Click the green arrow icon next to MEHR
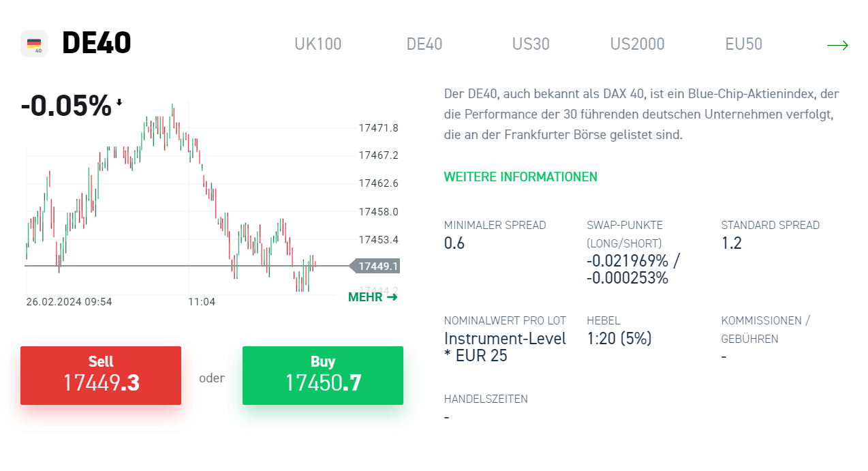868x471 pixels. [x=394, y=297]
